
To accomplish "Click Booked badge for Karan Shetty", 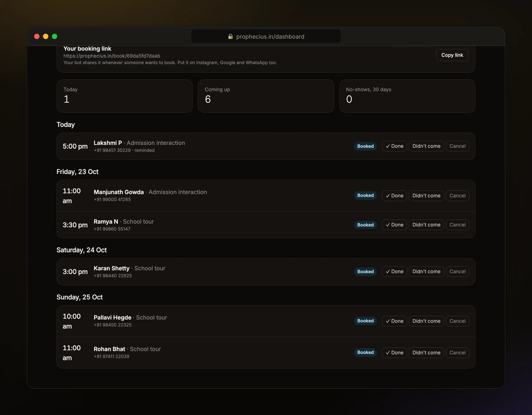I will (x=365, y=272).
